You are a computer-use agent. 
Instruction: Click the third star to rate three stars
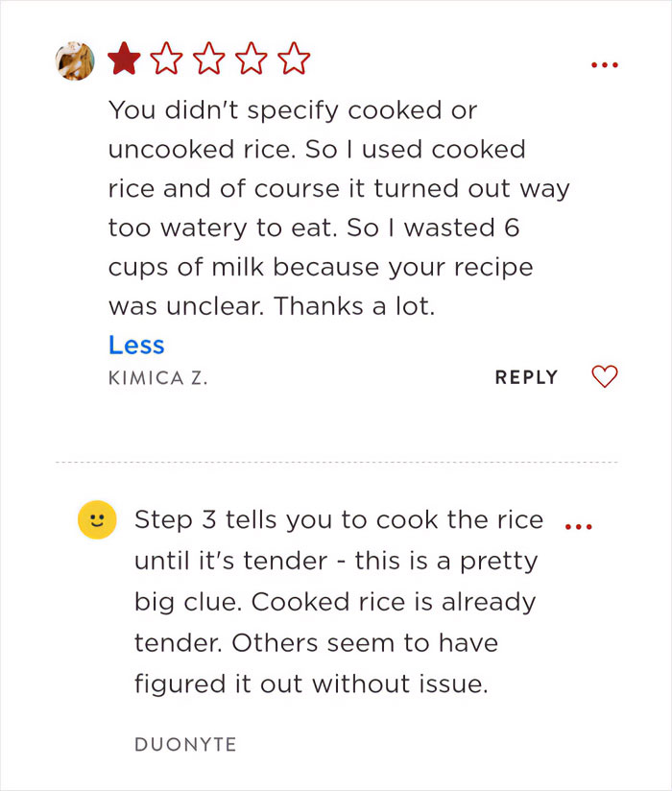(210, 59)
